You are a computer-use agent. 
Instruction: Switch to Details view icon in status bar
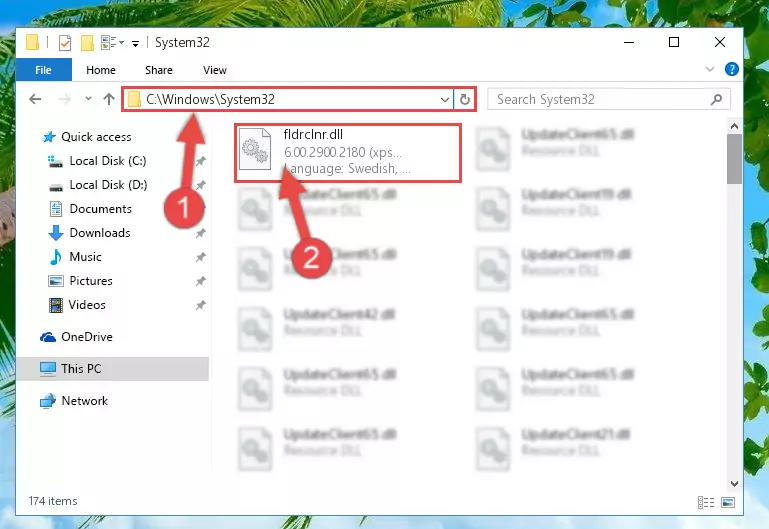point(706,502)
